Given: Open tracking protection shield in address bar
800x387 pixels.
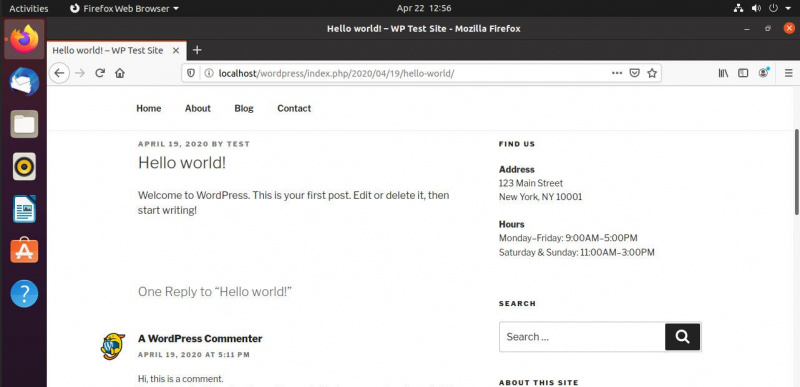Looking at the screenshot, I should pyautogui.click(x=191, y=73).
